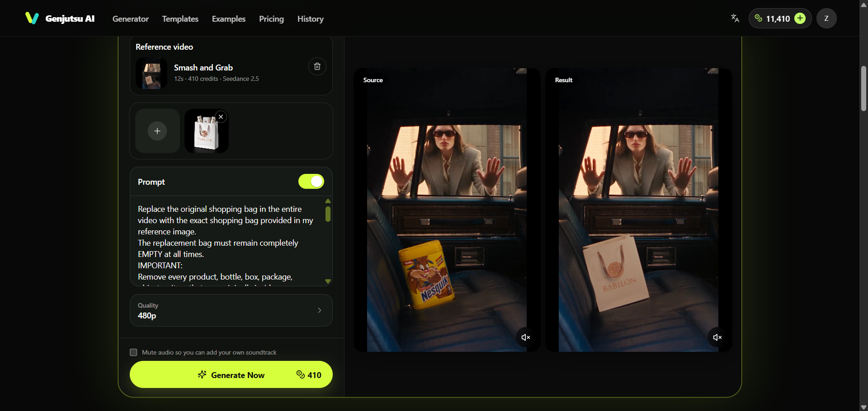
Task: Click the page scrollbar down arrow
Action: point(863,407)
